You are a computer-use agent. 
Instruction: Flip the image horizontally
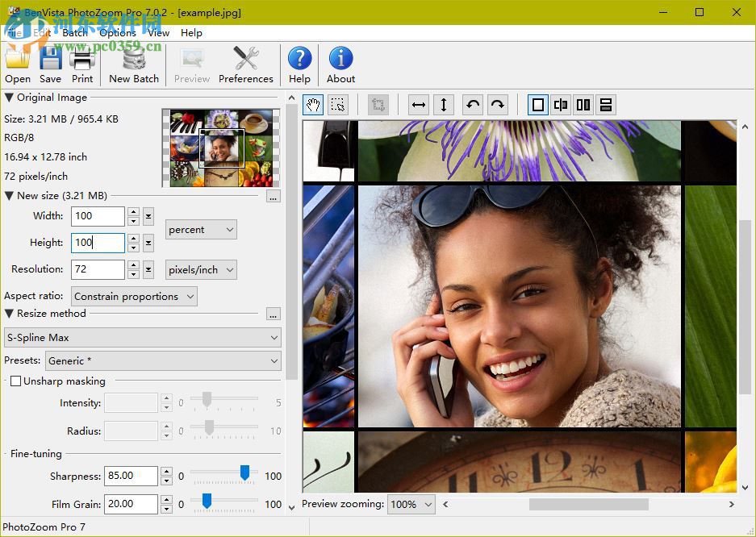[x=418, y=104]
